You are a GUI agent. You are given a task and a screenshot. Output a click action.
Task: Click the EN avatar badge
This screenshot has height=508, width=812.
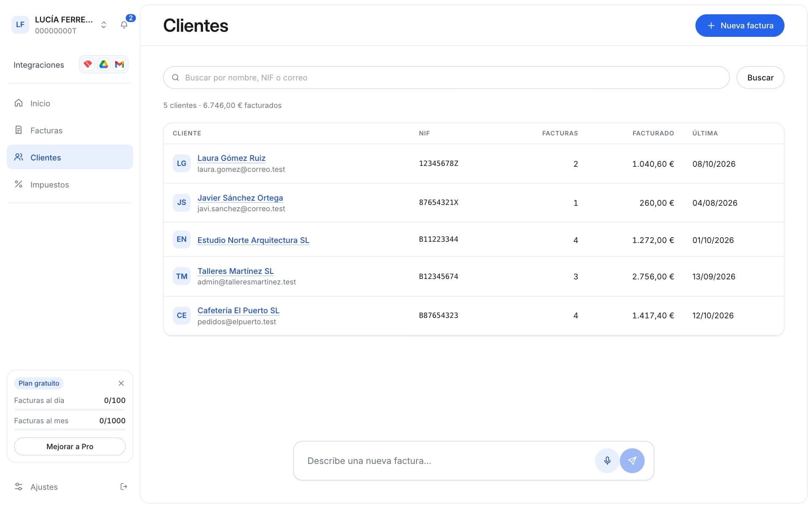pyautogui.click(x=181, y=239)
